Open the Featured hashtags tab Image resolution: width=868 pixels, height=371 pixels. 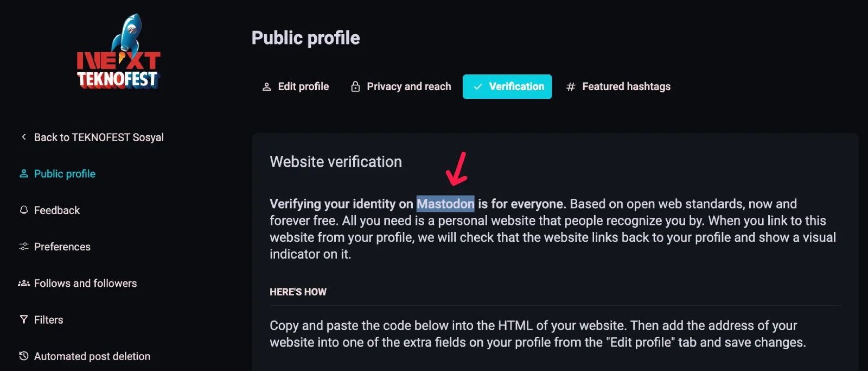pyautogui.click(x=618, y=86)
